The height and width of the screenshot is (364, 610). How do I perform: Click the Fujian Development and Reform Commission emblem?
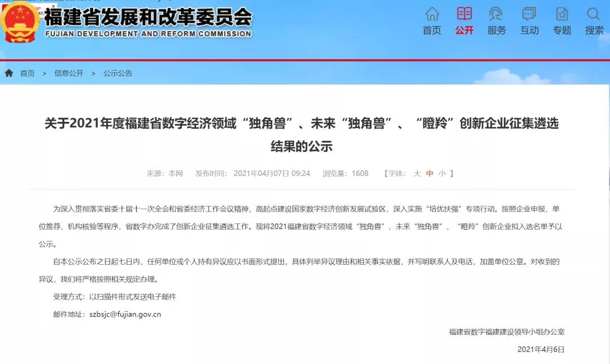click(x=21, y=25)
